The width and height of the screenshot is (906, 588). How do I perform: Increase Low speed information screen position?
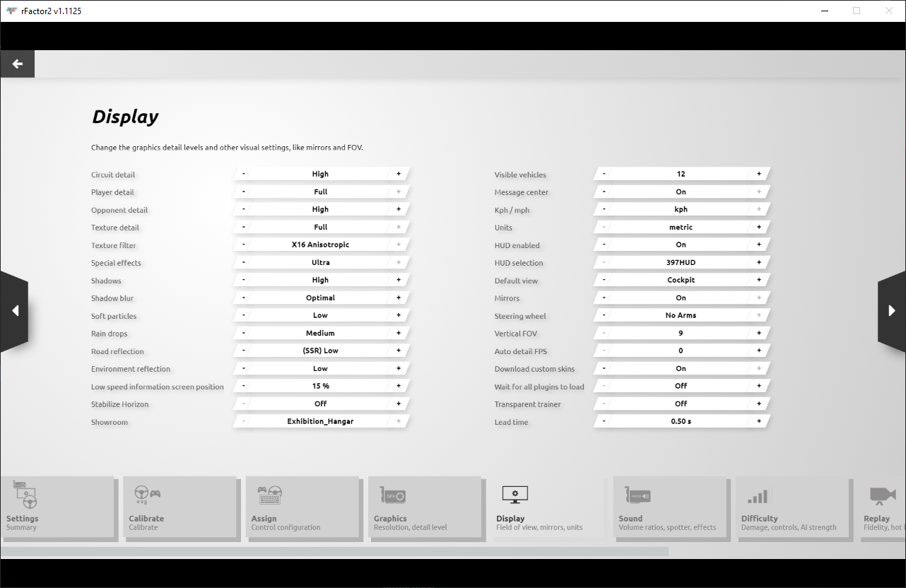pos(399,386)
